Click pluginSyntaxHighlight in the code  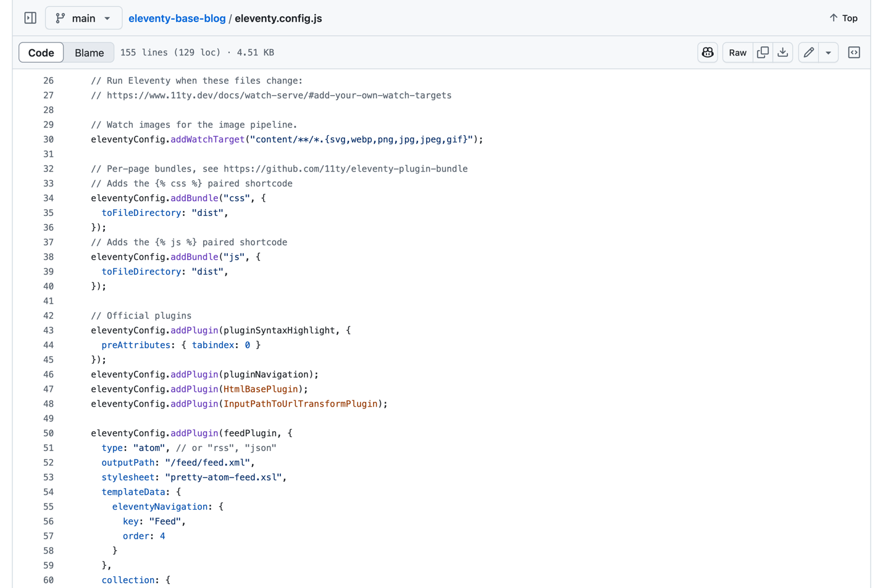(279, 330)
